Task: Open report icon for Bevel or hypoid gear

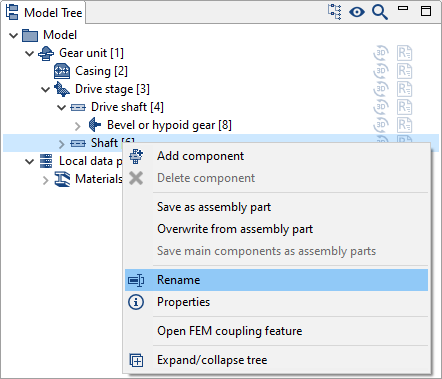Action: pyautogui.click(x=404, y=125)
